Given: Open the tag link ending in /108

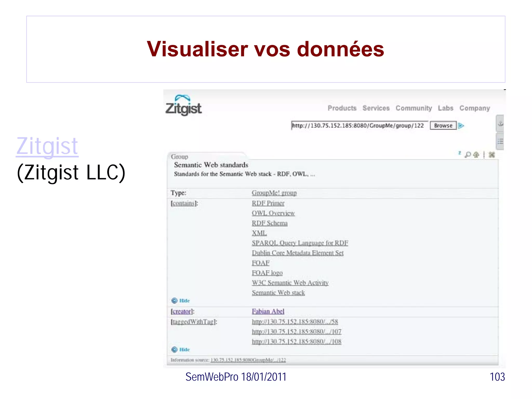Looking at the screenshot, I should pyautogui.click(x=296, y=341).
